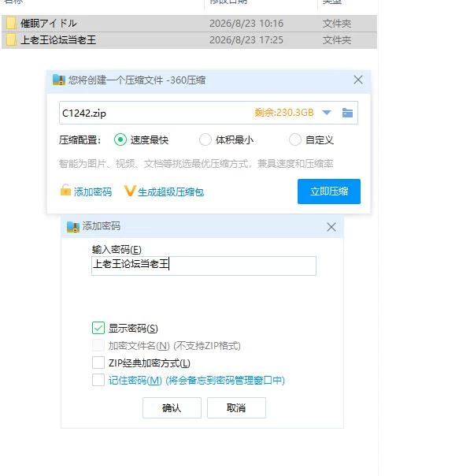Uncheck the 显示密码 checkbox
Screen dimensions: 459x476
click(98, 328)
